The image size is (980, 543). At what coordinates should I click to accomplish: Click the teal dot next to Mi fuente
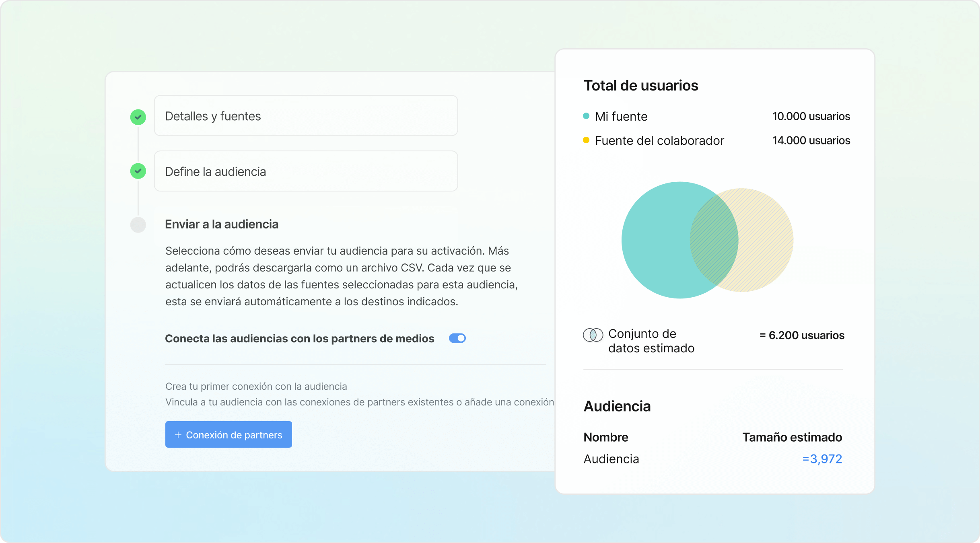tap(586, 115)
